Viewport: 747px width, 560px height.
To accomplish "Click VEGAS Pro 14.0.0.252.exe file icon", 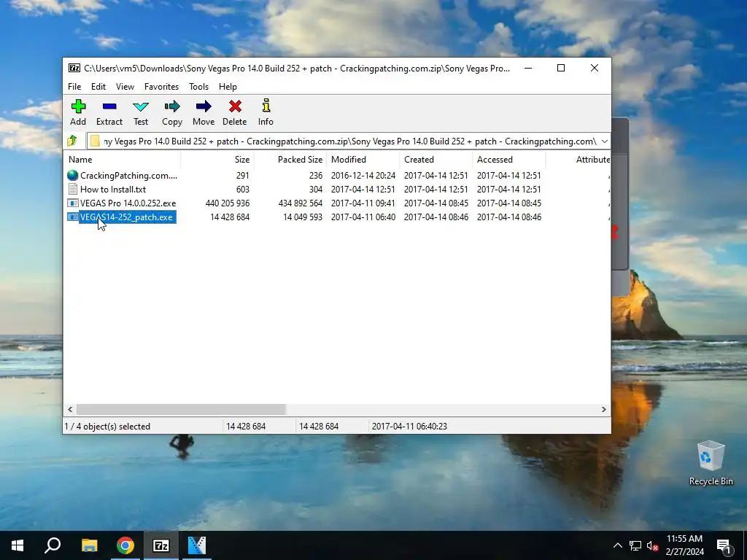I will click(x=72, y=203).
